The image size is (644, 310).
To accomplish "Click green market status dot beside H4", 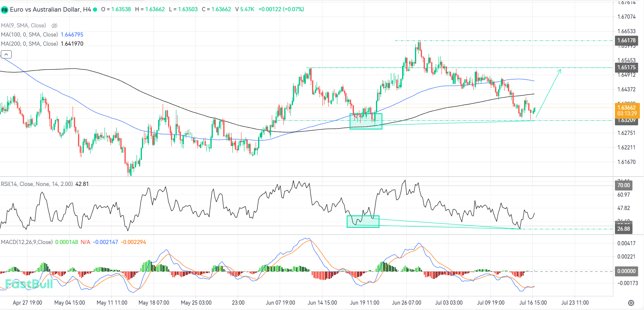I will [95, 9].
